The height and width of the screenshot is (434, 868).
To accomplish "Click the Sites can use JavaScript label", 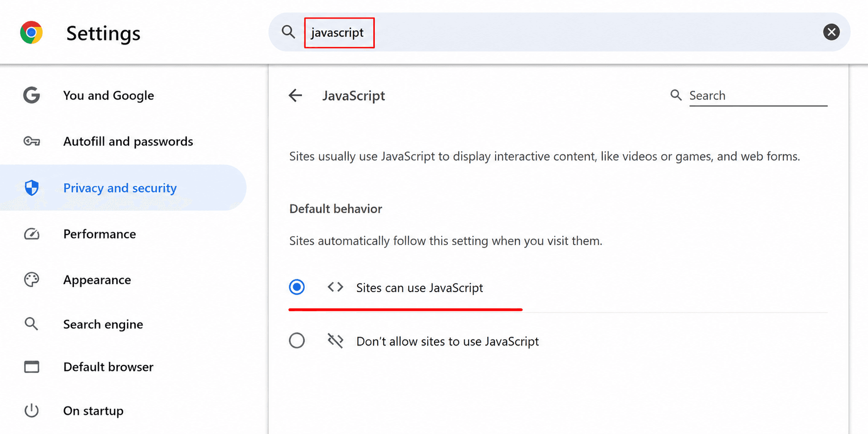I will (419, 288).
